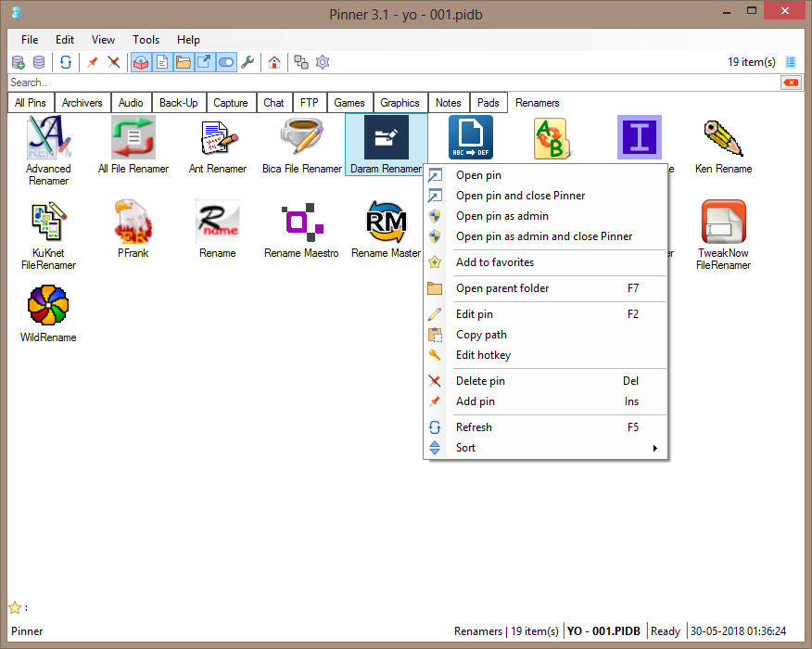Switch to the Archivers tab
Viewport: 812px width, 649px height.
pyautogui.click(x=82, y=103)
